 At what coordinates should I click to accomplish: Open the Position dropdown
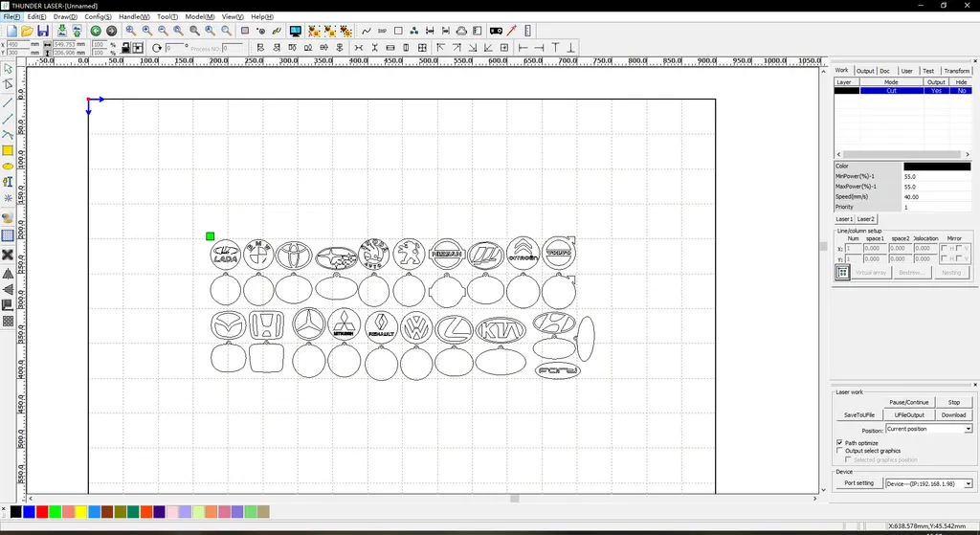point(928,429)
